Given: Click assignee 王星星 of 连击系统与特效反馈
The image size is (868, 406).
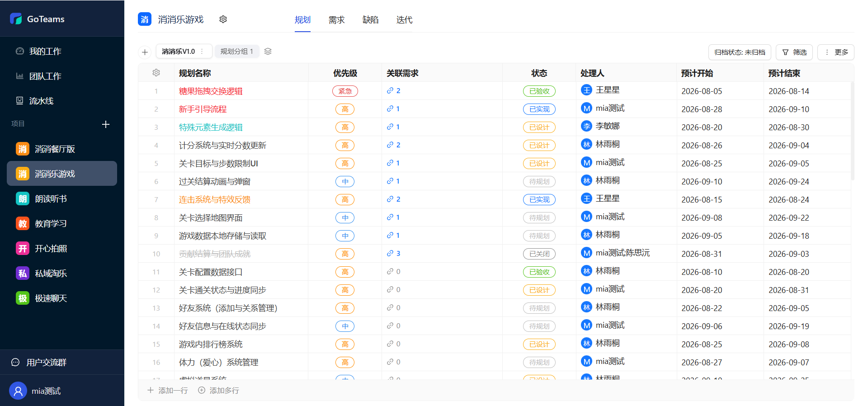Looking at the screenshot, I should (x=600, y=198).
